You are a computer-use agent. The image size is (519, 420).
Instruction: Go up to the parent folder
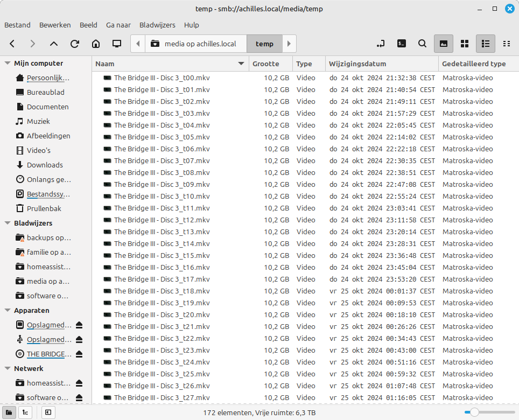coord(54,44)
